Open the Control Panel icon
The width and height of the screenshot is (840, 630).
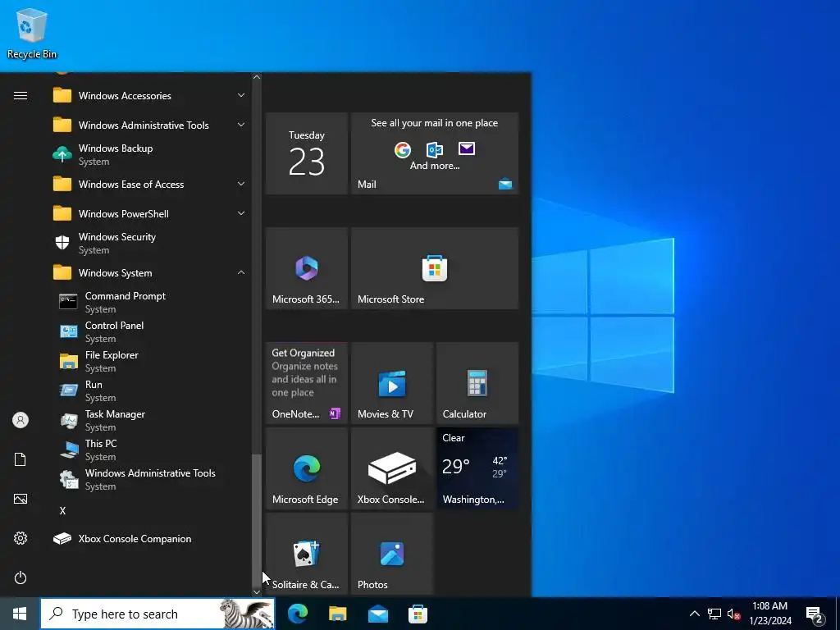(x=68, y=331)
